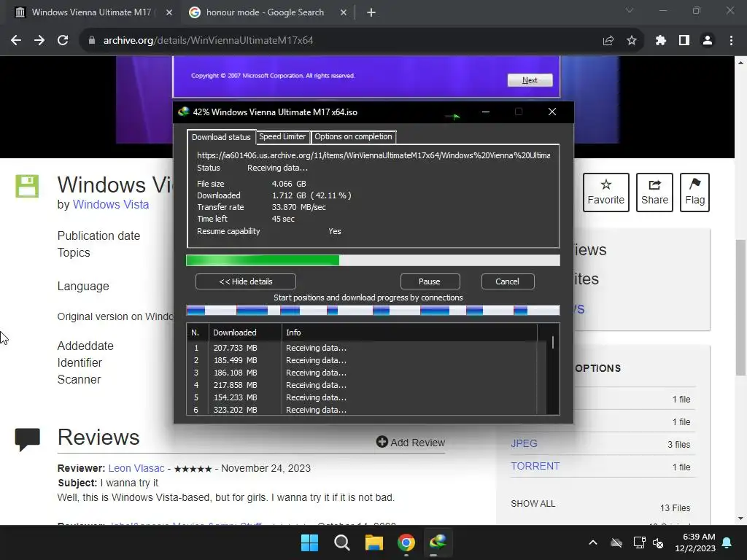Click the IDM icon in dialog title bar

pyautogui.click(x=183, y=112)
